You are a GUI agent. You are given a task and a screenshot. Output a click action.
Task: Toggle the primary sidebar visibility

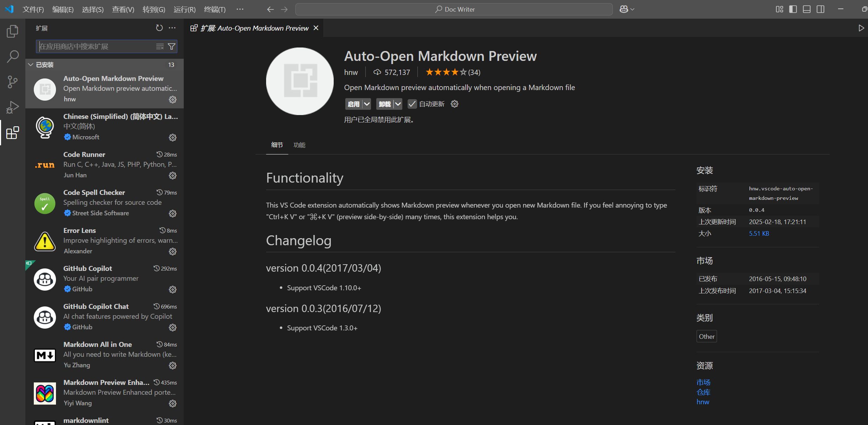[793, 9]
